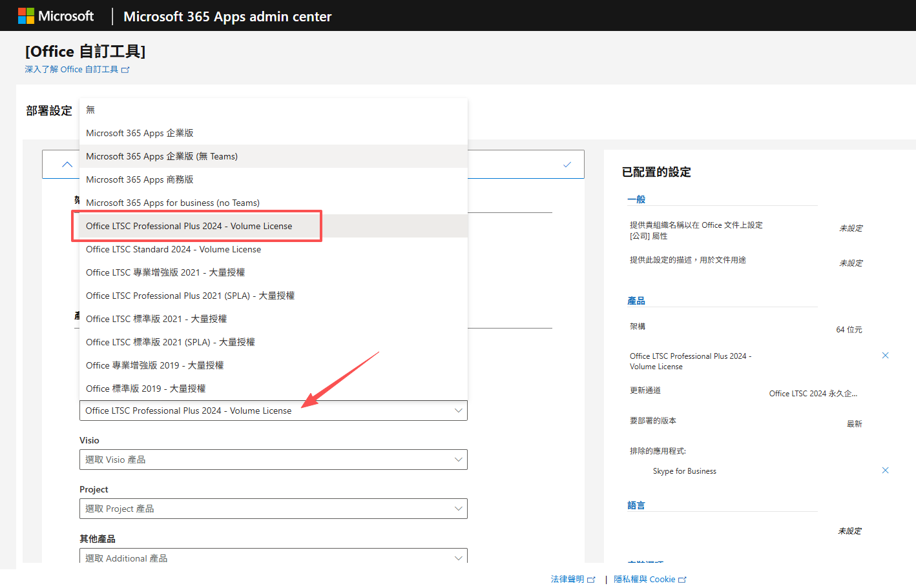Choose Office LTSC 標準版 2021 - 大量授權
The width and height of the screenshot is (916, 588).
pos(273,319)
